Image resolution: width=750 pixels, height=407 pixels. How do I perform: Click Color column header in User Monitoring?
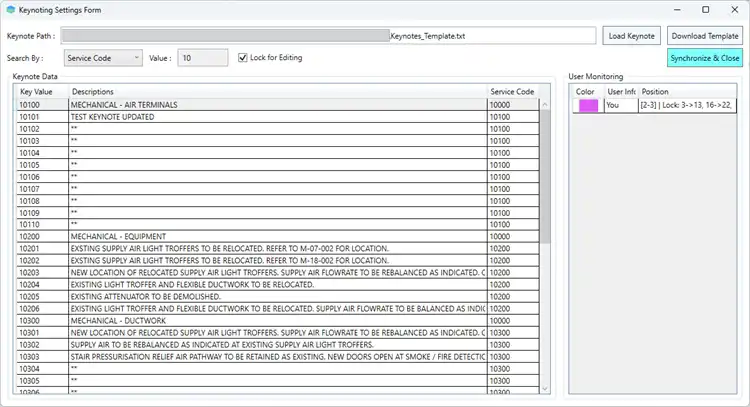coord(588,91)
